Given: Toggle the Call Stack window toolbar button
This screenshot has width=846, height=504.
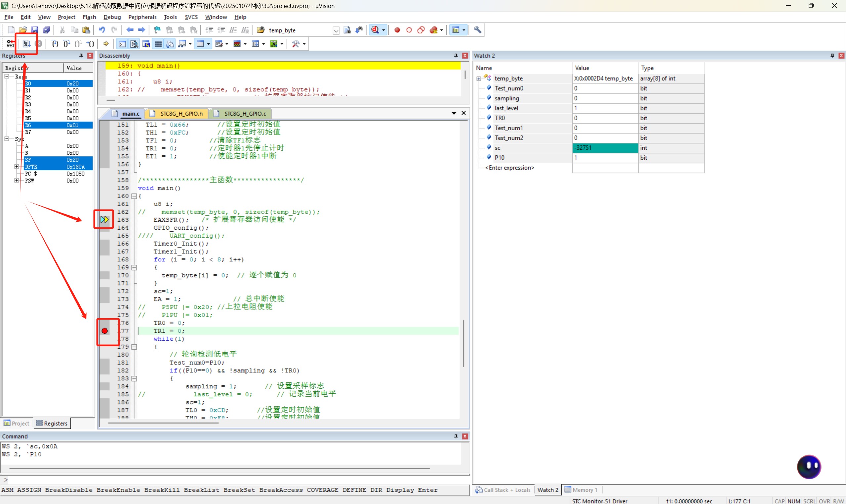Looking at the screenshot, I should (x=170, y=44).
